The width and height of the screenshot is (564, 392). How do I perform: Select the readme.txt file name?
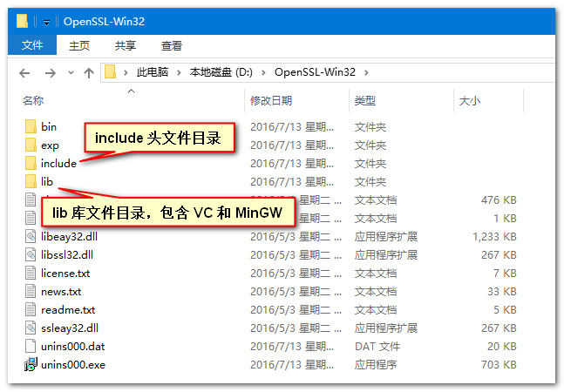(x=68, y=310)
